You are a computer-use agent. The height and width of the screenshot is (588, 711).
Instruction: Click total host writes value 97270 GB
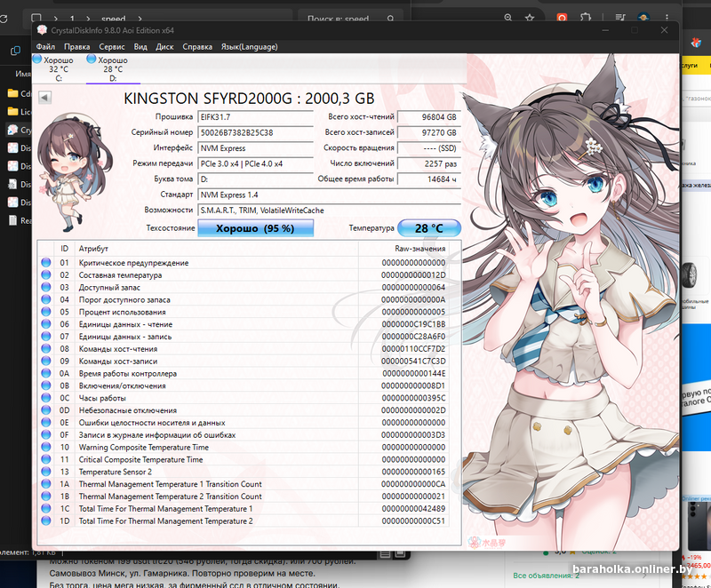coord(429,132)
